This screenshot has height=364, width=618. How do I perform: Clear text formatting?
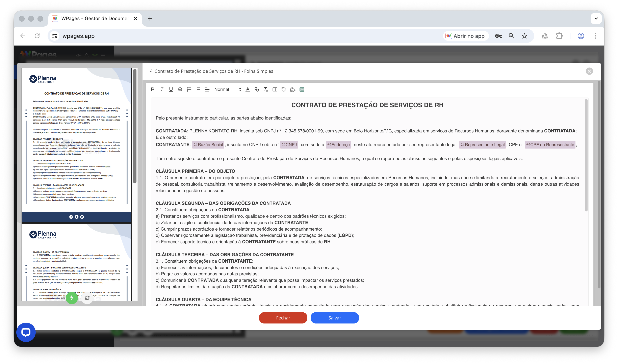coord(266,89)
